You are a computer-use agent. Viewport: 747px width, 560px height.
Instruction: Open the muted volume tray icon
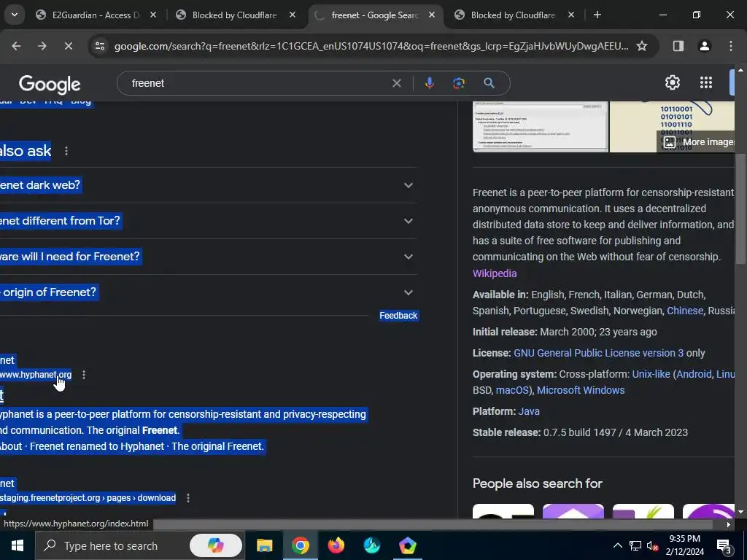653,545
